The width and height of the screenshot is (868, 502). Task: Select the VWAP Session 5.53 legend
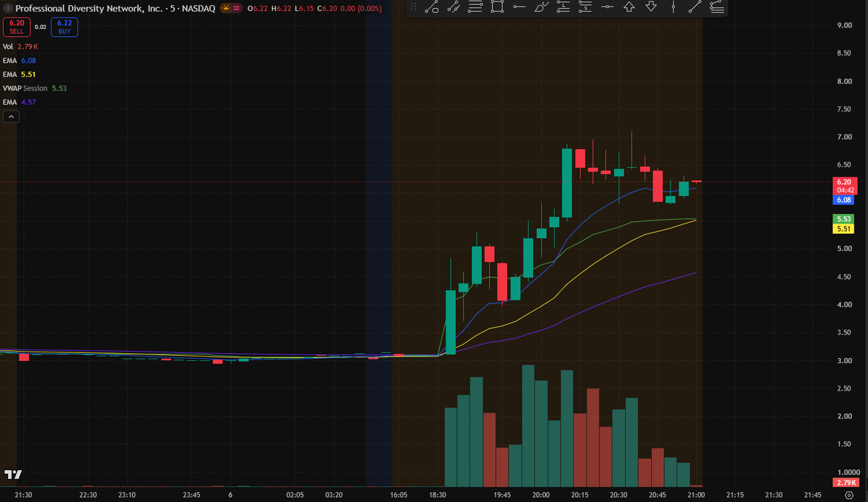click(35, 88)
